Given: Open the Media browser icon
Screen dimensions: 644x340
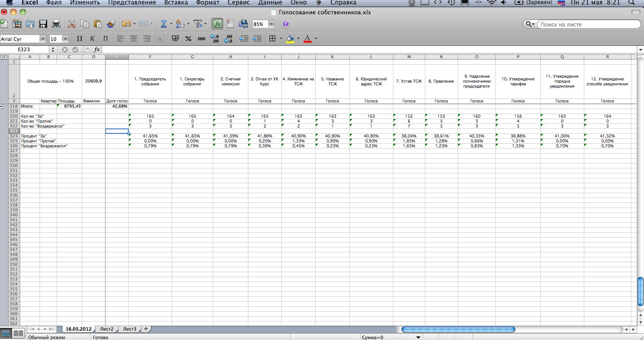Looking at the screenshot, I should point(243,24).
